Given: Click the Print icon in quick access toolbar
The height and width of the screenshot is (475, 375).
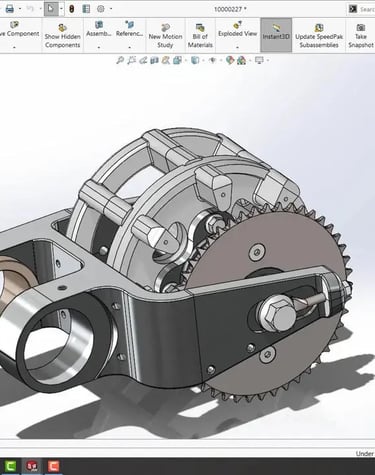Looking at the screenshot, I should click(x=10, y=9).
